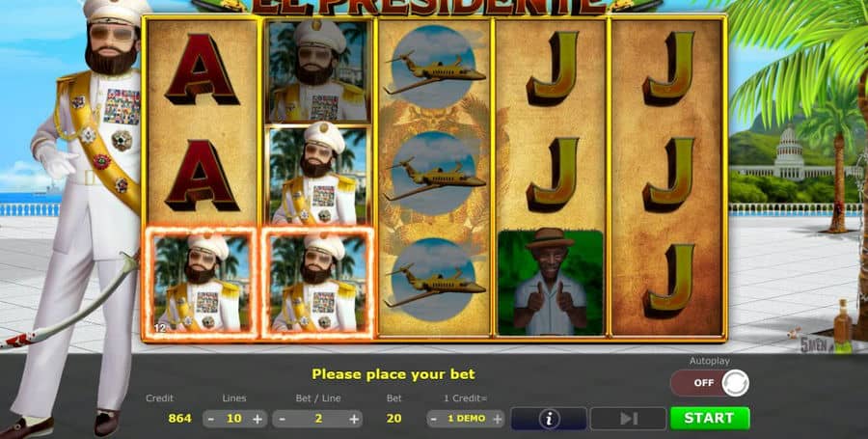Click the top airplane symbol

(x=435, y=67)
